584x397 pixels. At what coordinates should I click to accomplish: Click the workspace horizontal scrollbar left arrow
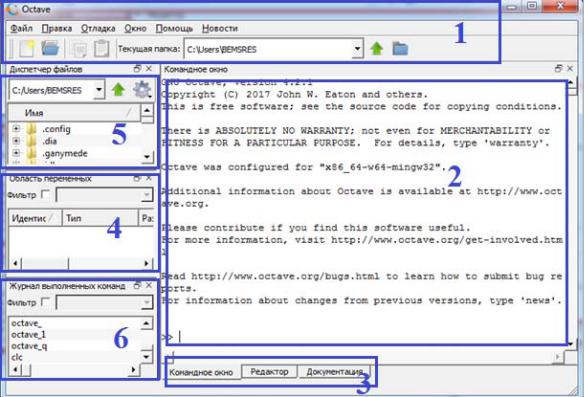pos(15,263)
